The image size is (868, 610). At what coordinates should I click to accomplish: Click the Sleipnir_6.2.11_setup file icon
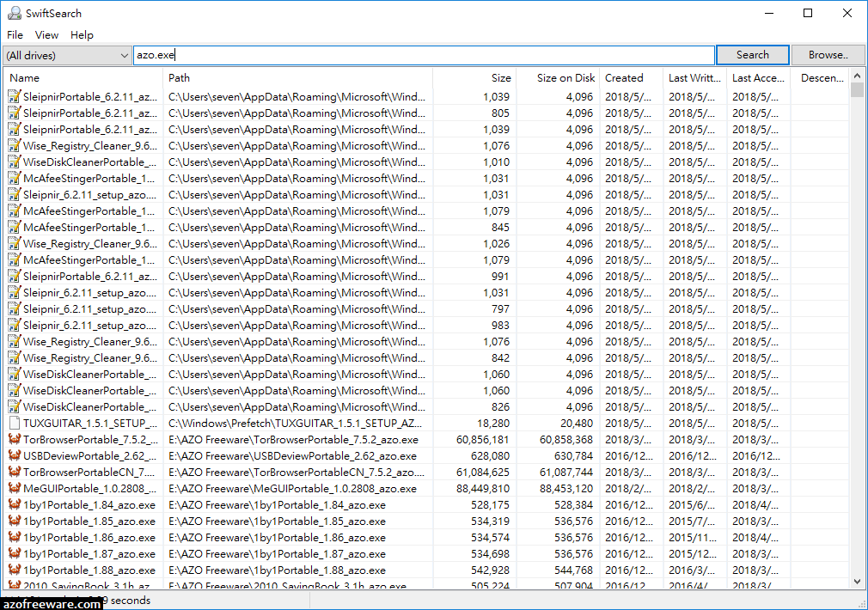pyautogui.click(x=15, y=194)
